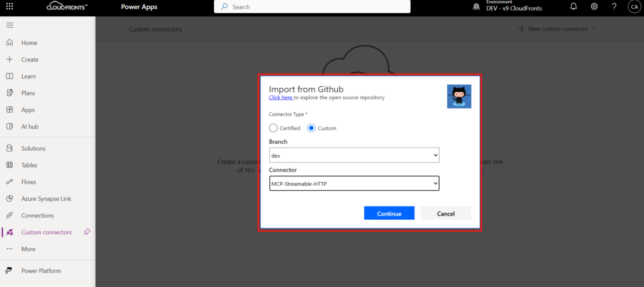Click into the Search box
Viewport: 644px width, 287px height.
point(312,6)
